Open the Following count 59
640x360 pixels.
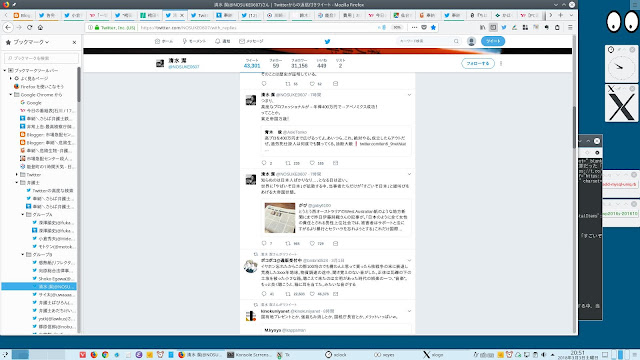click(x=276, y=64)
